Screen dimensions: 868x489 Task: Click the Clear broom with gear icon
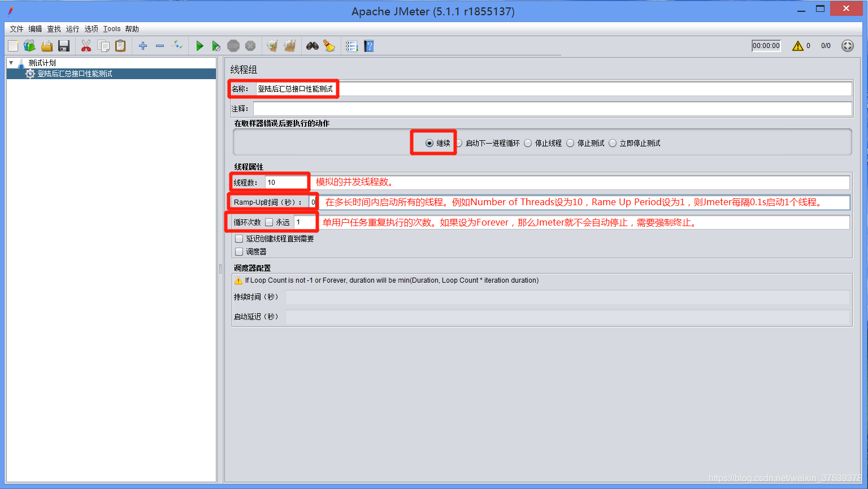pyautogui.click(x=272, y=46)
